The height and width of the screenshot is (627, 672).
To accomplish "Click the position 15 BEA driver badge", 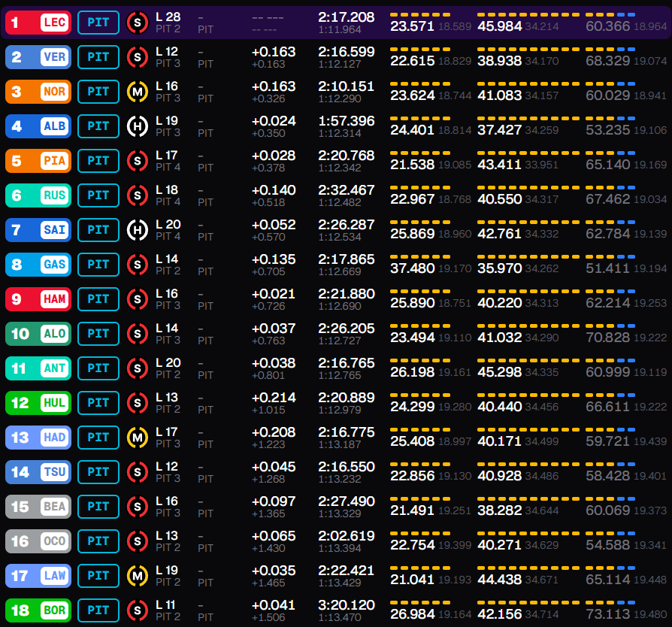I will pyautogui.click(x=38, y=507).
